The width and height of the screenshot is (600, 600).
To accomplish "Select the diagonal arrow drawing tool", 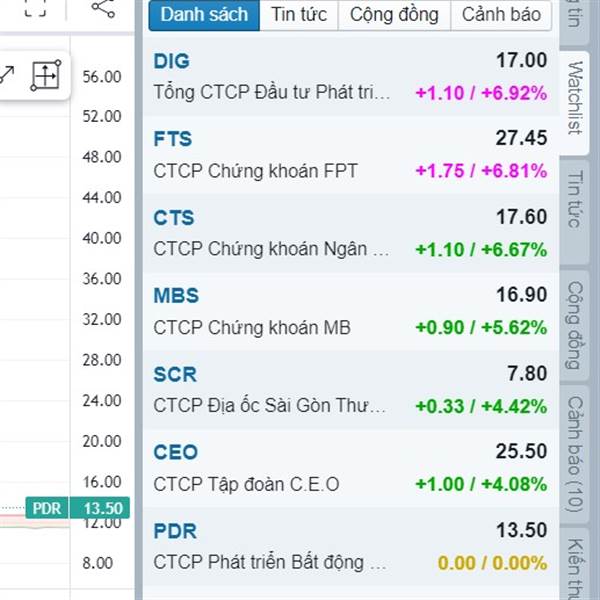I will (x=7, y=75).
